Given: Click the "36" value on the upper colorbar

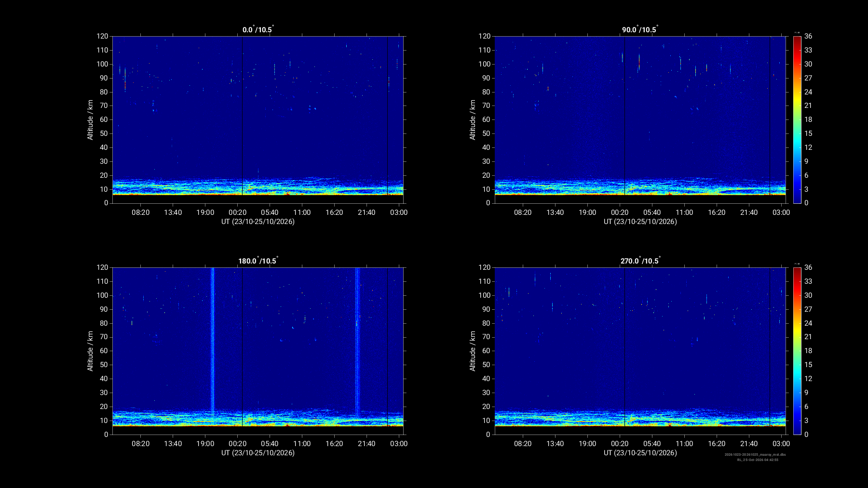Looking at the screenshot, I should [808, 36].
